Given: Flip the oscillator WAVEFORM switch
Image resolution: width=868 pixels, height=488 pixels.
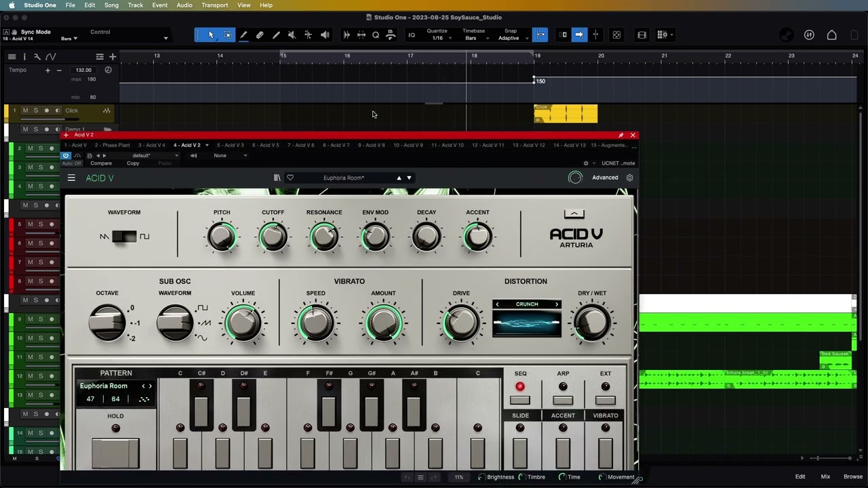Looking at the screenshot, I should [124, 237].
